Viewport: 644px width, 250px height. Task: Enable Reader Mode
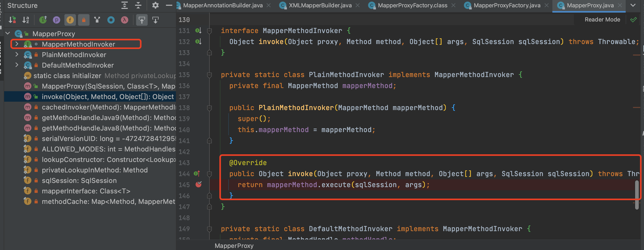click(602, 20)
